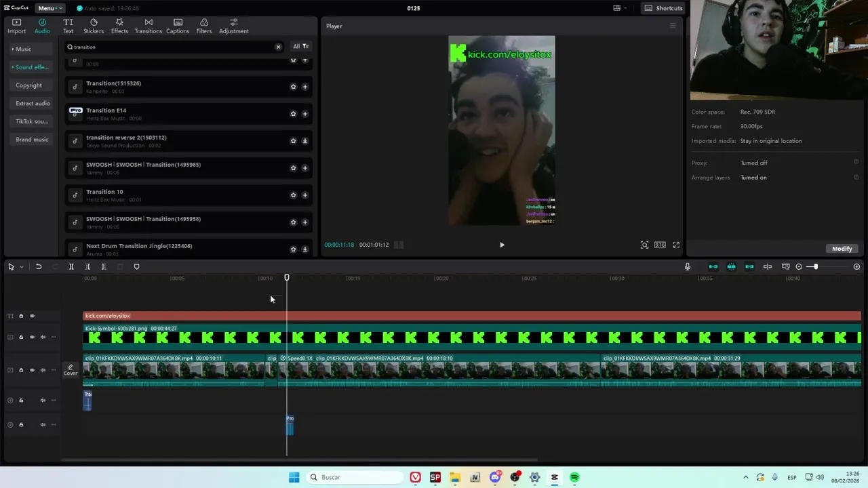The height and width of the screenshot is (488, 868).
Task: Open the Shortcuts panel
Action: pyautogui.click(x=664, y=8)
